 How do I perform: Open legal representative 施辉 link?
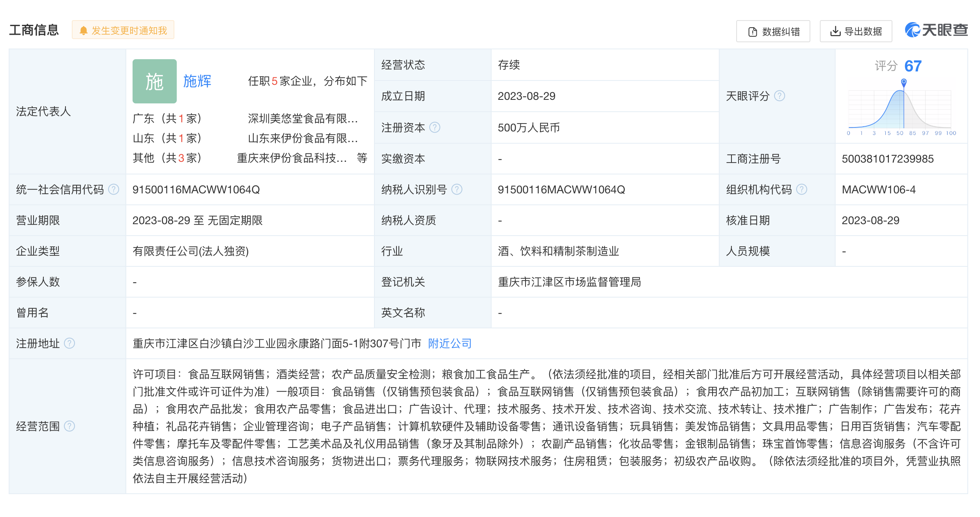[x=197, y=81]
